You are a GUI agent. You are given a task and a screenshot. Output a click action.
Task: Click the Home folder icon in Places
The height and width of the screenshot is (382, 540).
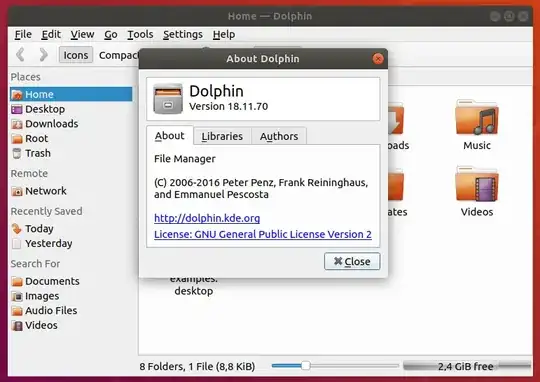pyautogui.click(x=17, y=94)
